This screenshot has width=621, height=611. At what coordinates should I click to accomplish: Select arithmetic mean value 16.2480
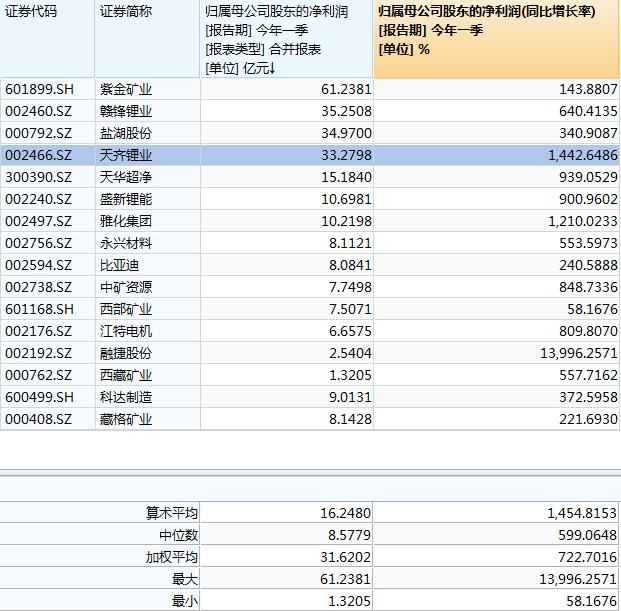point(345,513)
